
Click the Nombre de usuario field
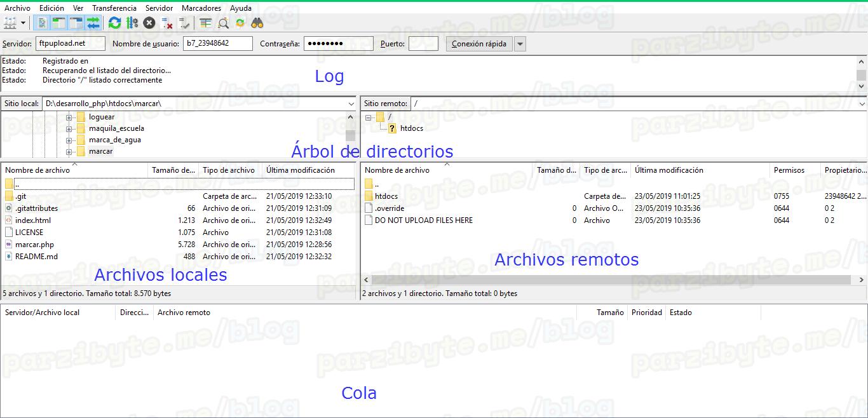pyautogui.click(x=217, y=44)
